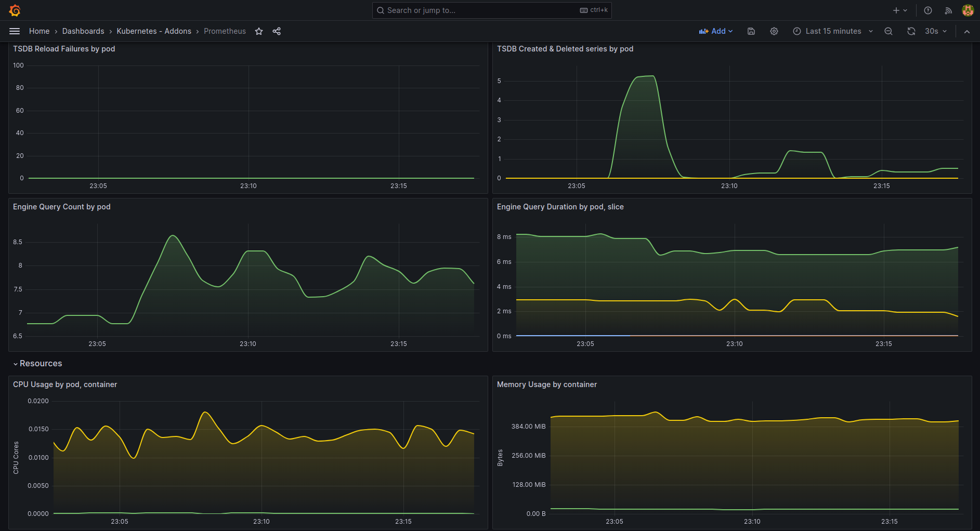Viewport: 980px width, 531px height.
Task: Mark dashboard as favorite with star icon
Action: click(x=259, y=31)
